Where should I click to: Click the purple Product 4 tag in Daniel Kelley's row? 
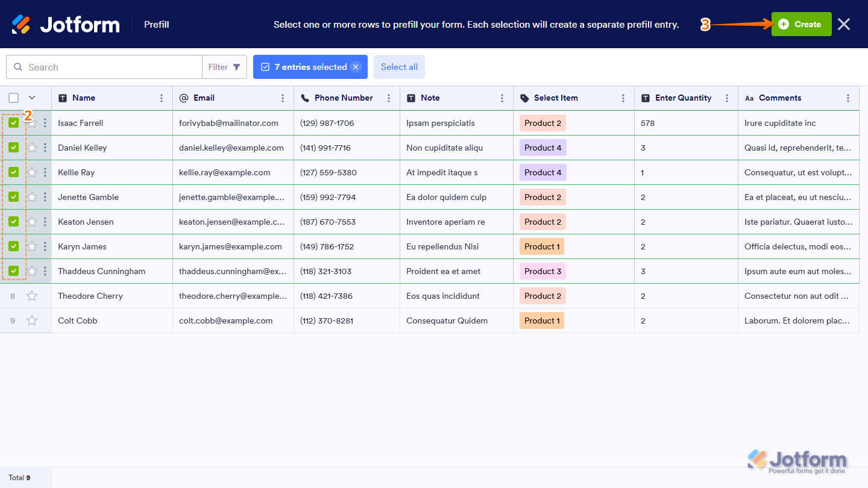tap(542, 147)
